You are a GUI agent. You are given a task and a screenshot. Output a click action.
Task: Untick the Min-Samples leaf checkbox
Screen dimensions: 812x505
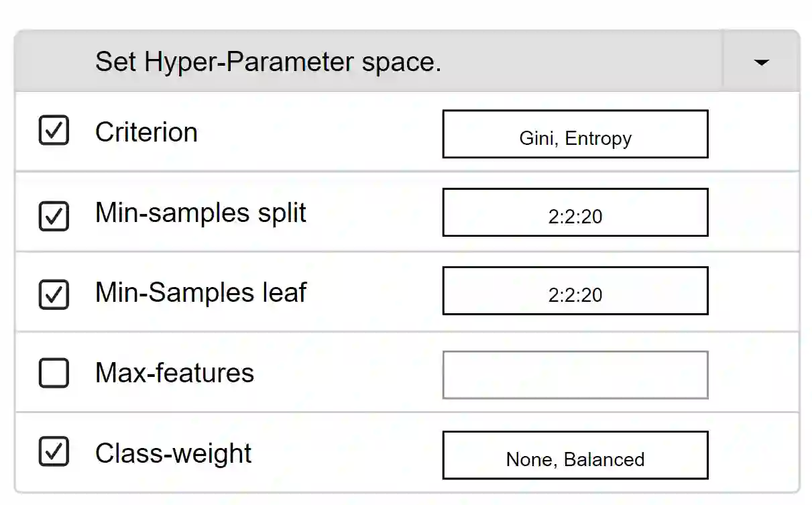[54, 294]
